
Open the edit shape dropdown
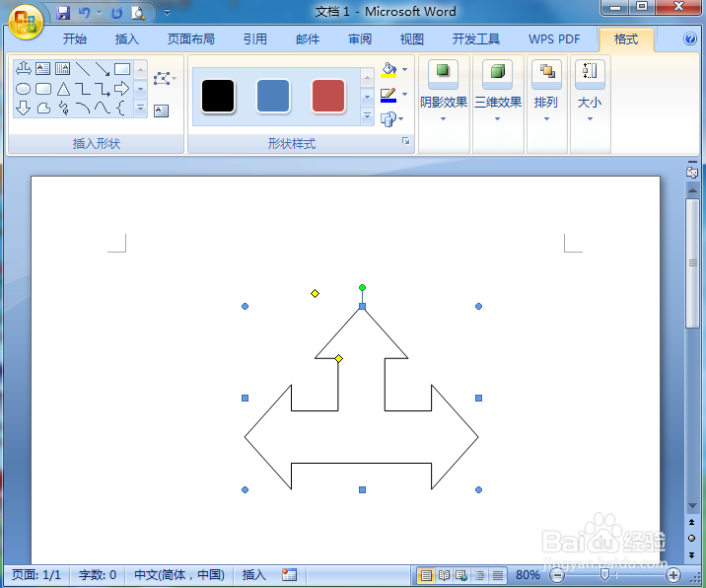click(x=165, y=79)
